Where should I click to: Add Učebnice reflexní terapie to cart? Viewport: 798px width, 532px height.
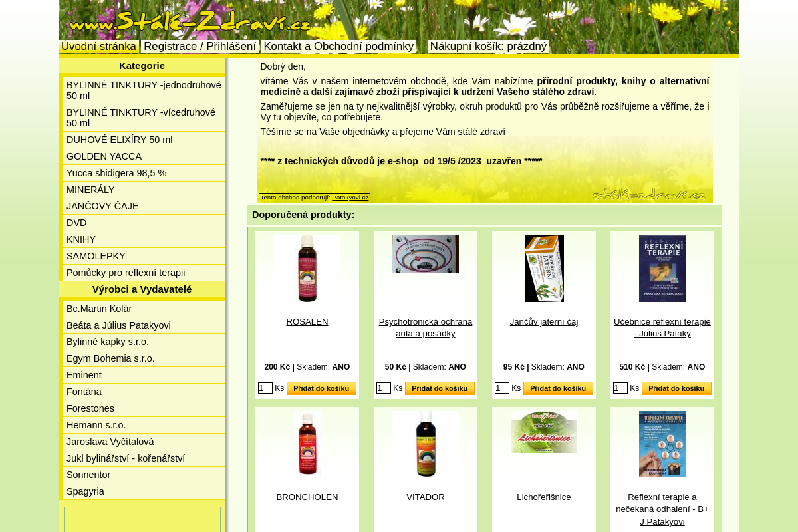tap(676, 388)
